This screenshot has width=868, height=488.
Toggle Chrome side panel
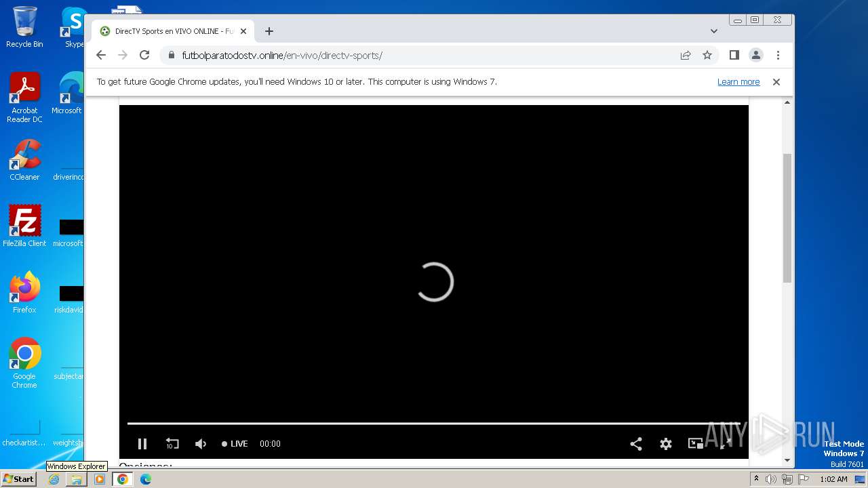click(734, 55)
